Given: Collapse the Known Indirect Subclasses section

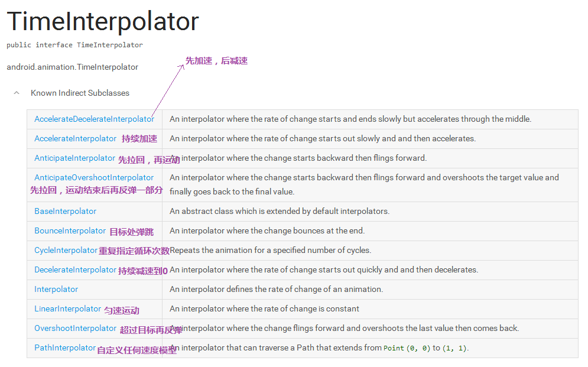Looking at the screenshot, I should pos(16,93).
